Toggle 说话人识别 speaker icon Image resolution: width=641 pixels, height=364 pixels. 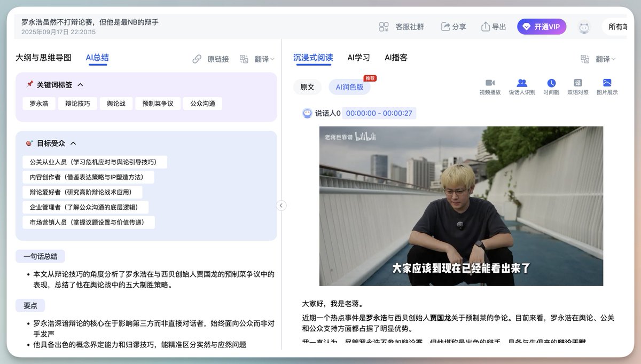tap(522, 83)
